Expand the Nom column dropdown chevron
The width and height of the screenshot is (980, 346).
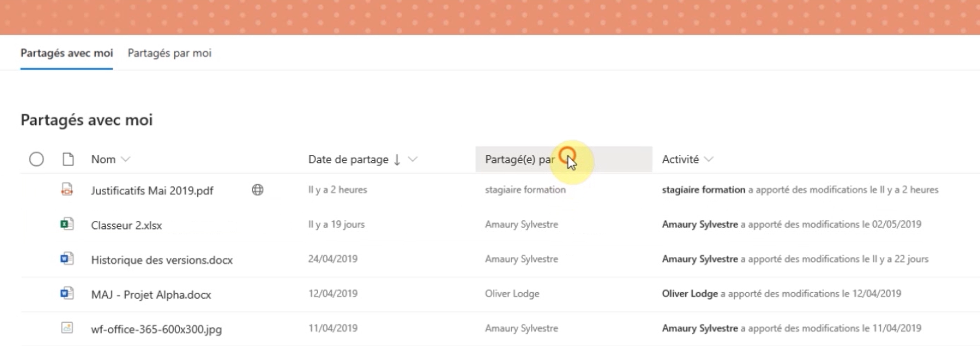pyautogui.click(x=126, y=159)
